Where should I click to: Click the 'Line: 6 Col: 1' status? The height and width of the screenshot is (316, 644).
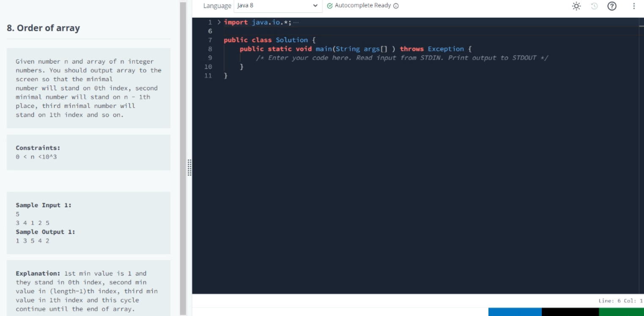pyautogui.click(x=620, y=301)
